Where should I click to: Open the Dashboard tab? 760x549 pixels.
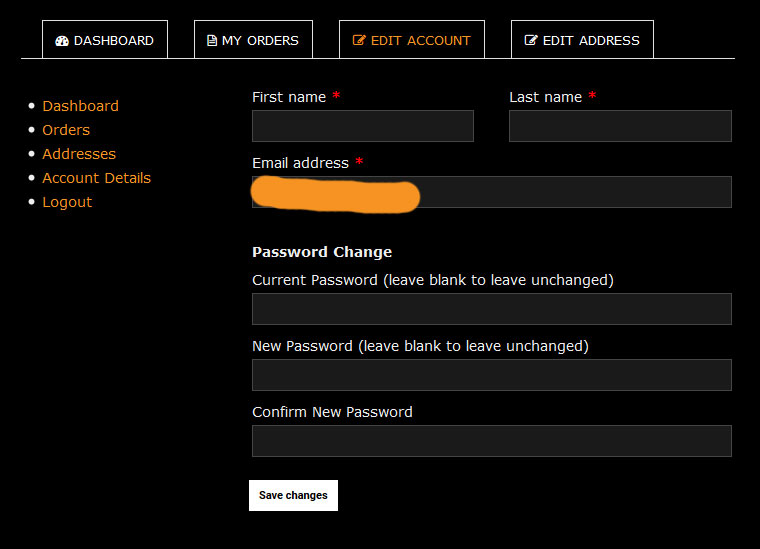[x=105, y=40]
